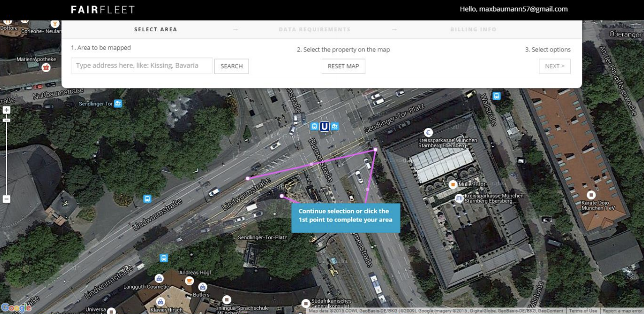Click the Karate Dojo München marker
This screenshot has height=314, width=644.
pos(591,195)
